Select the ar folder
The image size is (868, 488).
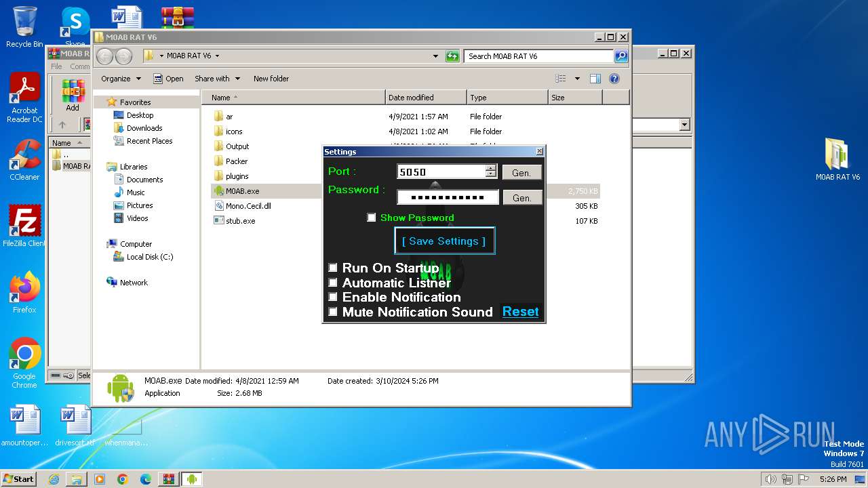pyautogui.click(x=229, y=117)
